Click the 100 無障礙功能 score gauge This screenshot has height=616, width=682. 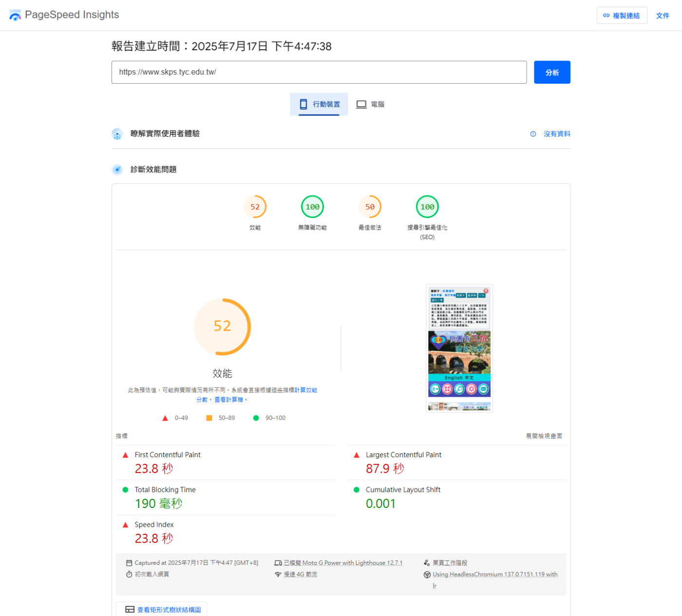pos(312,207)
